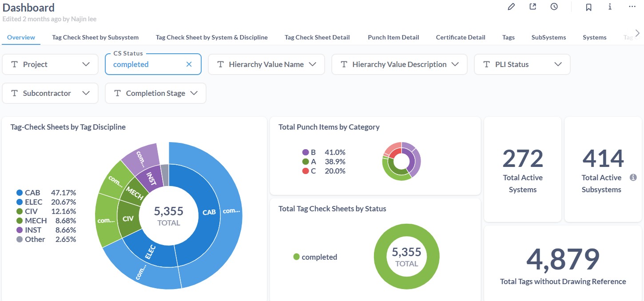Click info icon beside Total Active Subsystems
This screenshot has width=644, height=301.
pyautogui.click(x=633, y=178)
